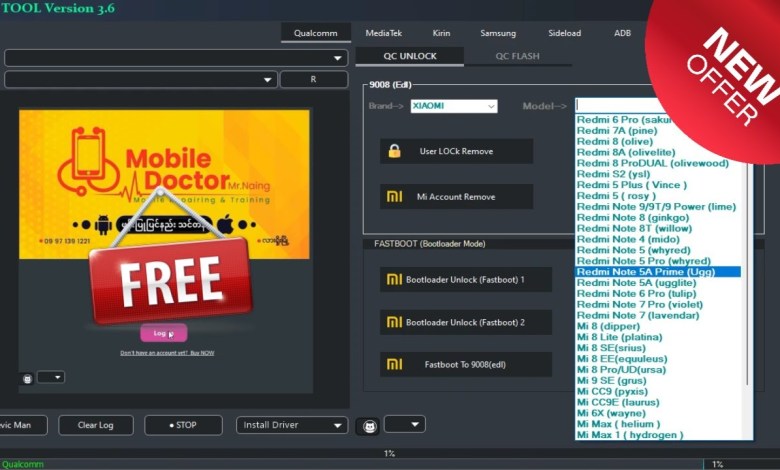Select Redmi 7A (pine) from list
The image size is (780, 470).
pos(617,131)
